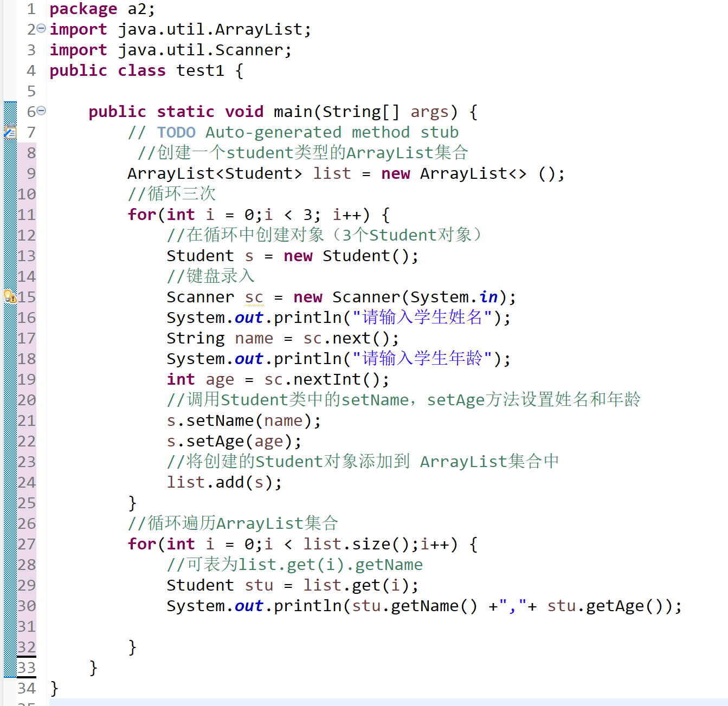
Task: Click comment '//循环三次'
Action: point(172,194)
